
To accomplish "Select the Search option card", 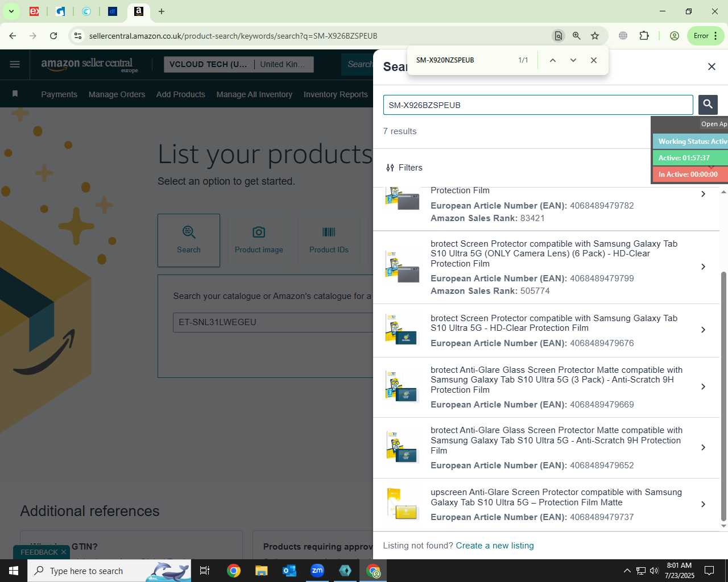I will (189, 240).
